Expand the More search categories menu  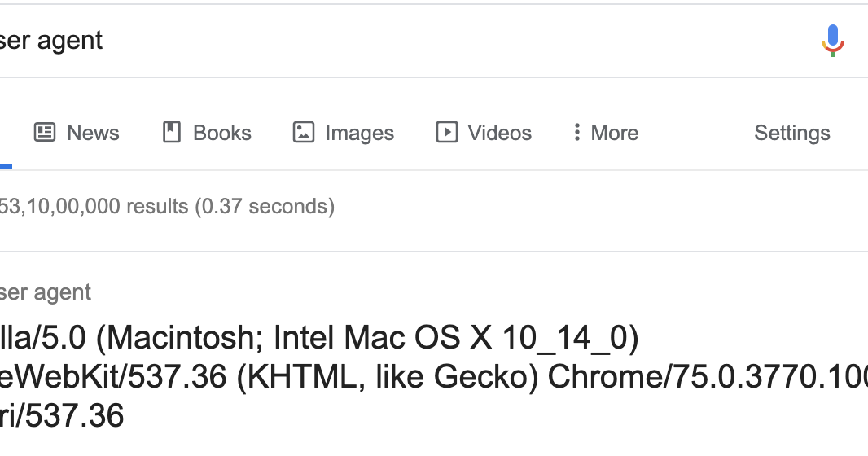coord(614,133)
